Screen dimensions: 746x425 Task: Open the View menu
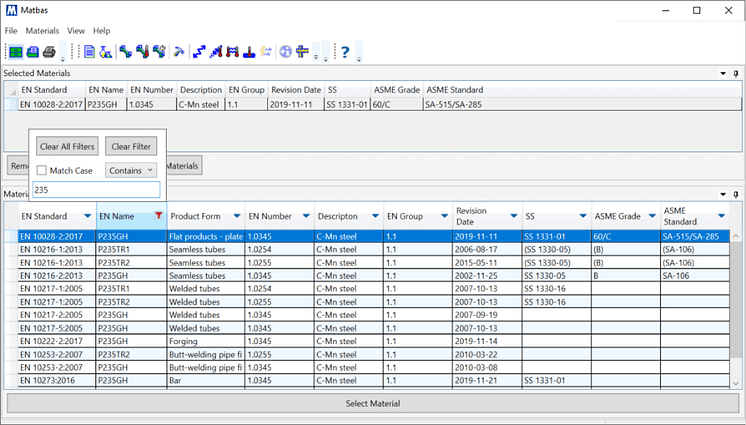[x=76, y=31]
